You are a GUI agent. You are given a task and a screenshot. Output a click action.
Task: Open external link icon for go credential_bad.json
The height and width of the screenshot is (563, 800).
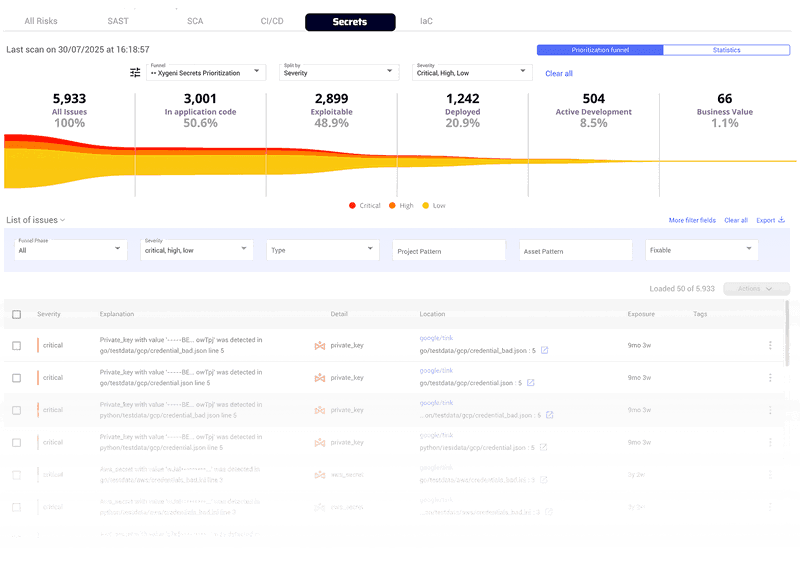point(545,351)
